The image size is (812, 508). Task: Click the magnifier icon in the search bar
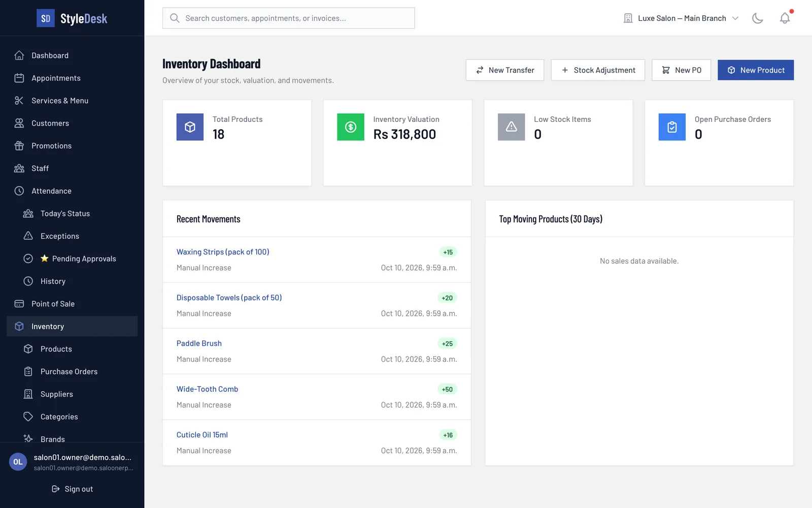pyautogui.click(x=175, y=18)
